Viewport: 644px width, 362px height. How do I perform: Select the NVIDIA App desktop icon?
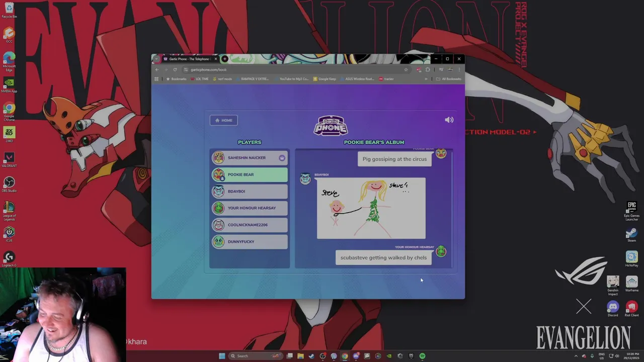(x=9, y=85)
